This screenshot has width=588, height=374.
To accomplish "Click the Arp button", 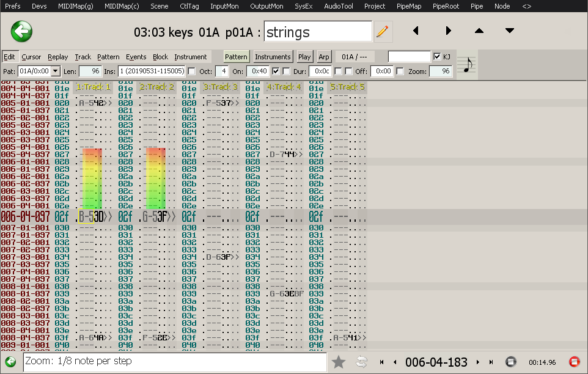I will 324,57.
